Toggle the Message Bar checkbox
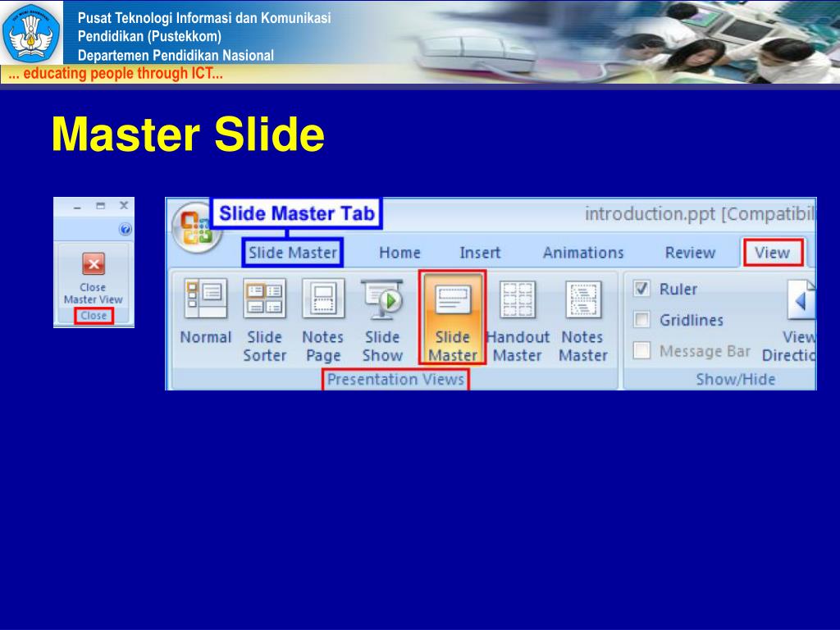The image size is (840, 630). pos(641,351)
